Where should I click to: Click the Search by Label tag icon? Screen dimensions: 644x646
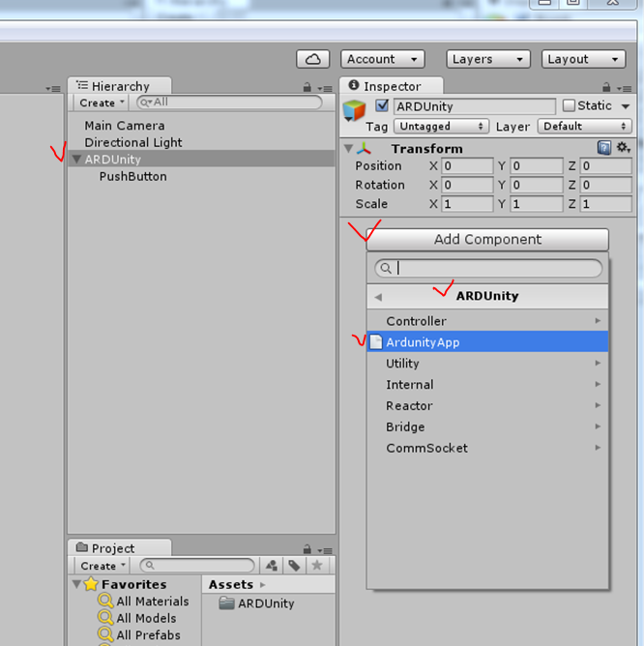(x=294, y=565)
